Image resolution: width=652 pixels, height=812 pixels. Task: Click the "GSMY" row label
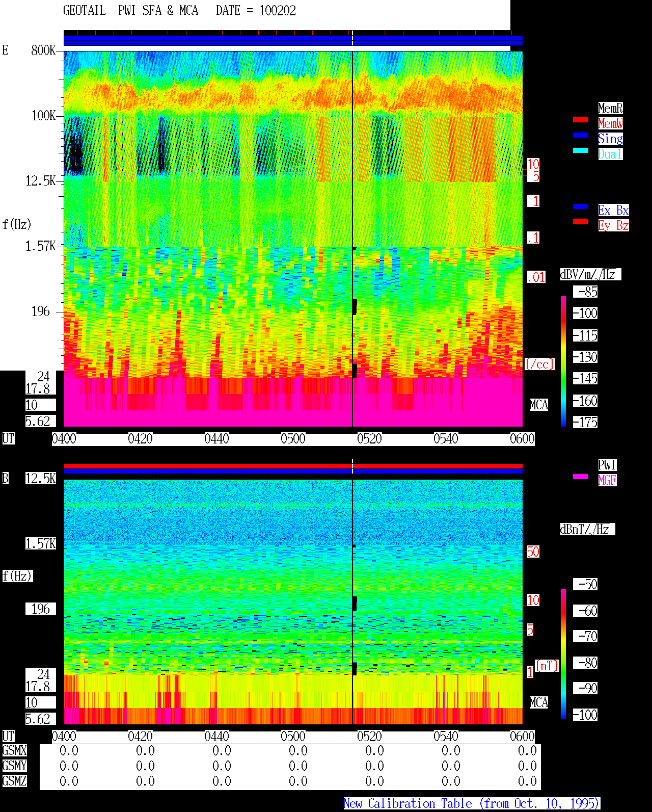point(14,766)
